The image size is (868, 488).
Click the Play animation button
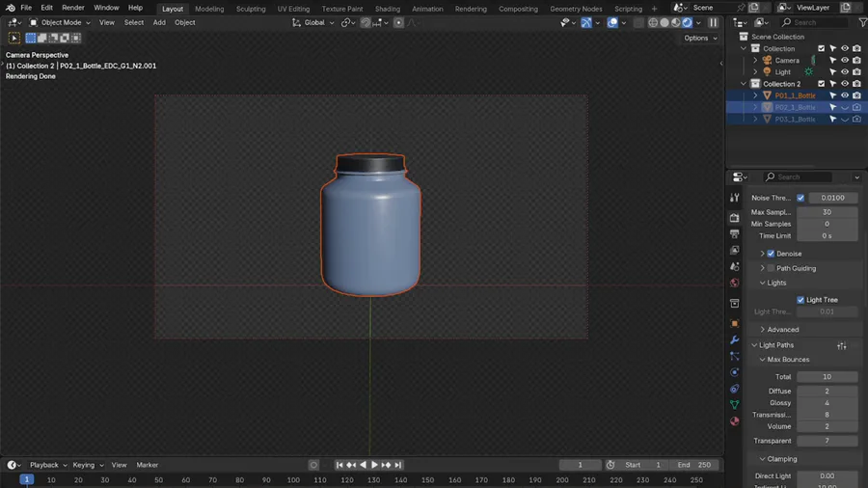(374, 465)
